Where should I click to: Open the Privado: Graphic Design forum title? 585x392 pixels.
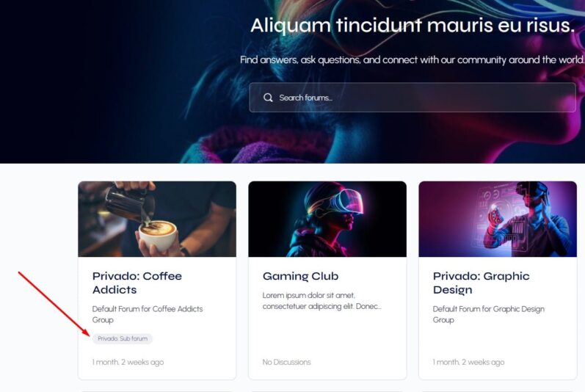click(x=481, y=283)
